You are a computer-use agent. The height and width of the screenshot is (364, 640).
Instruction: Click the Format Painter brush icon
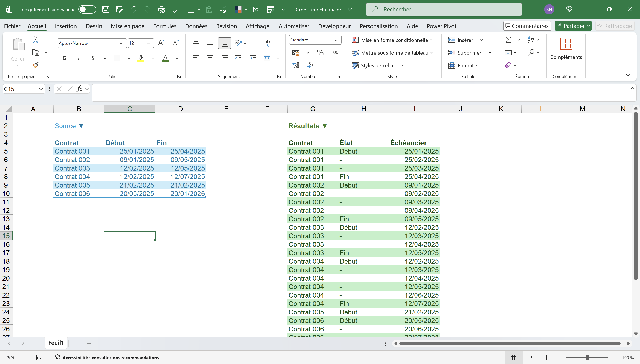(36, 65)
